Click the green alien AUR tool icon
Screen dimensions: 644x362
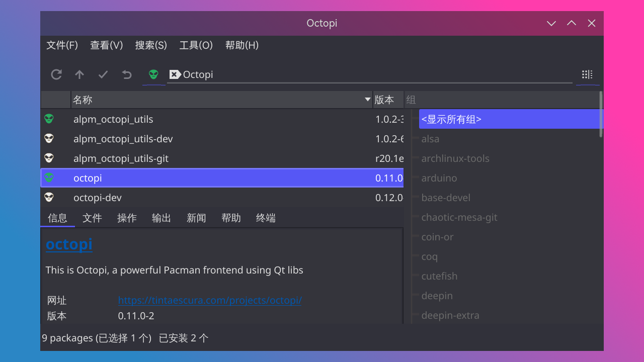click(153, 74)
